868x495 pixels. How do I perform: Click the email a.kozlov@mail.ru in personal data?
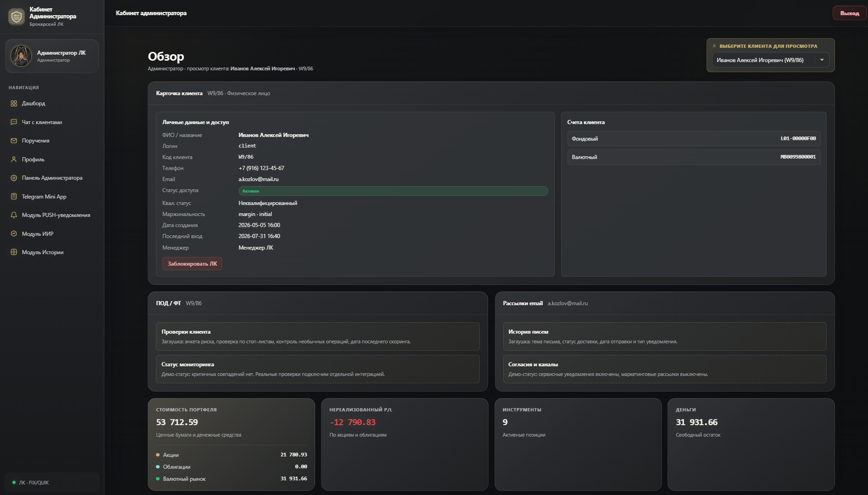[259, 179]
